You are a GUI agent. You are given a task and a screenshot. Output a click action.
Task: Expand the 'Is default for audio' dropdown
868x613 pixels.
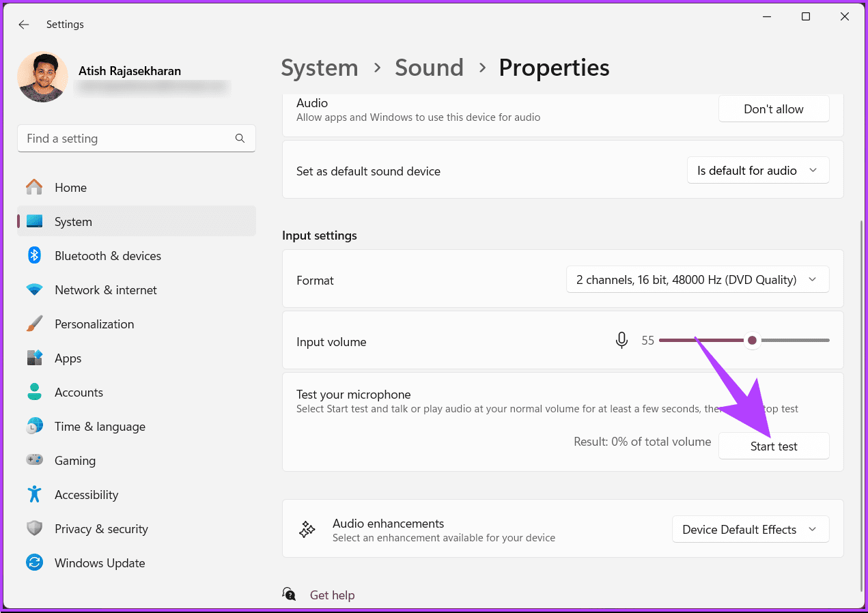pos(757,170)
